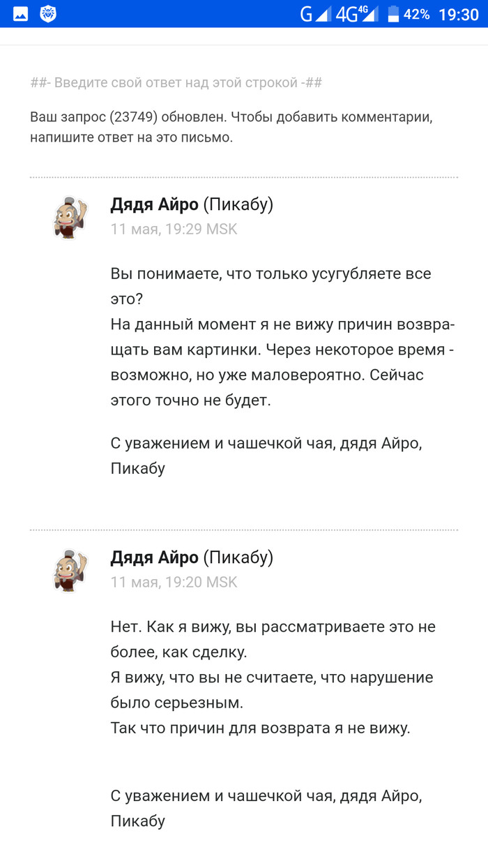Viewport: 488px width, 868px height.
Task: Open Дядя Айро avatar on 19:20 message
Action: pyautogui.click(x=70, y=570)
